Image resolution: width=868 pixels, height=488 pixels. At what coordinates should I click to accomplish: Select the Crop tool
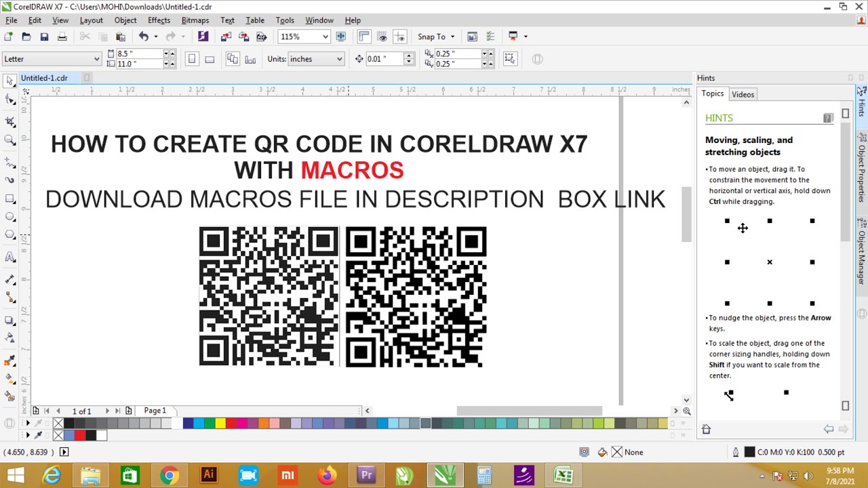(9, 121)
